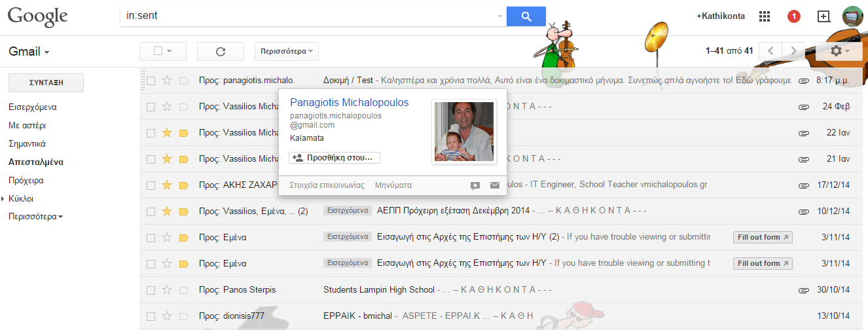Screen dimensions: 868x330
Task: Click the attachment paperclip on 8:17 μ.μ. email
Action: (804, 81)
